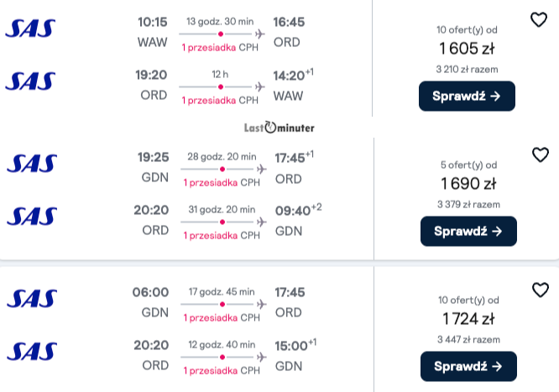Click '1 przesiadka CPH' under the 12 h flight
Screen dimensions: 559x392
[x=220, y=101]
